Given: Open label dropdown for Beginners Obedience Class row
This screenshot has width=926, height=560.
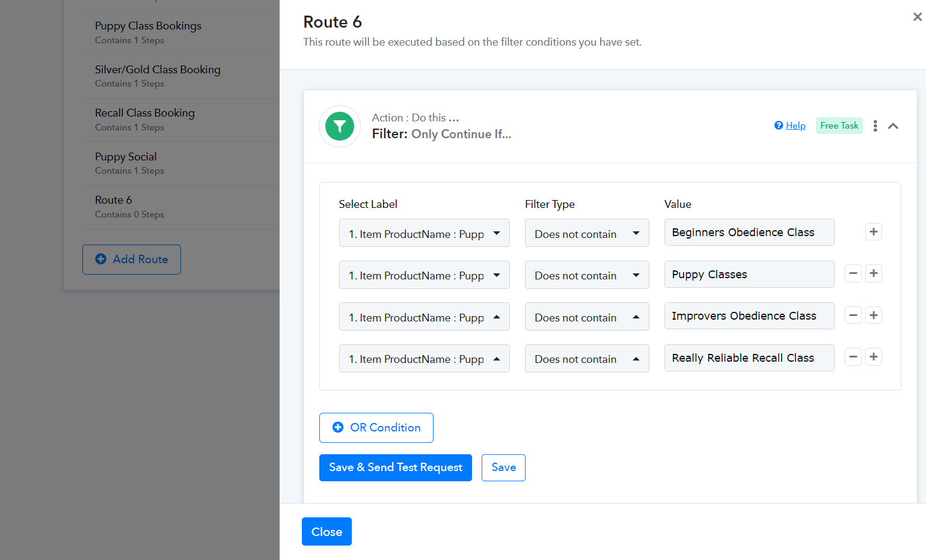Looking at the screenshot, I should coord(425,233).
